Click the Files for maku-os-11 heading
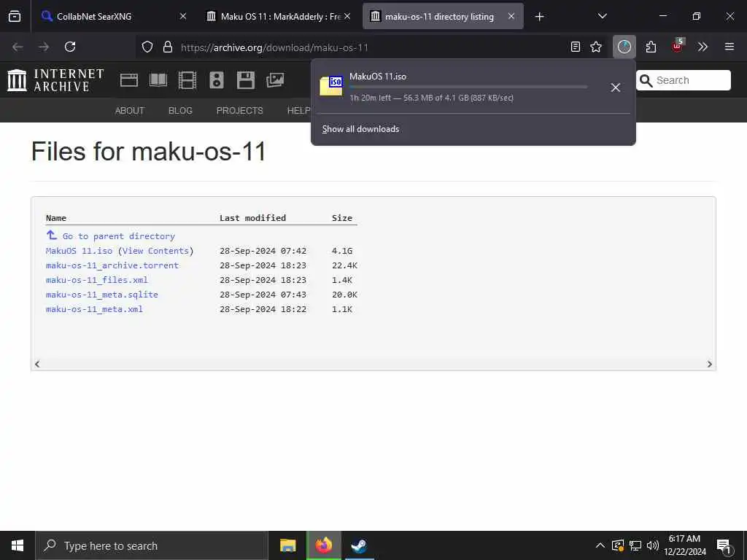Image resolution: width=747 pixels, height=560 pixels. click(x=148, y=152)
